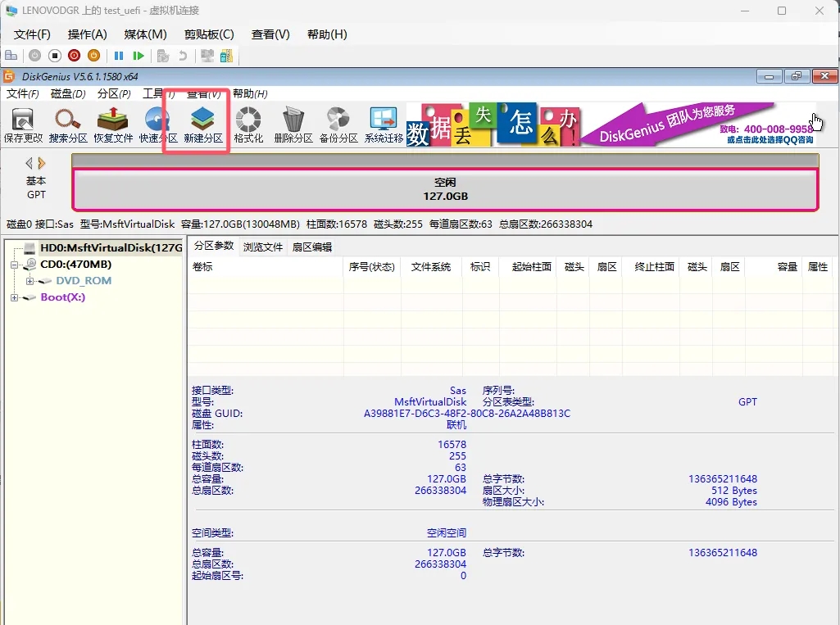Open VM window 文件(F) menu
The width and height of the screenshot is (840, 625).
click(x=32, y=34)
